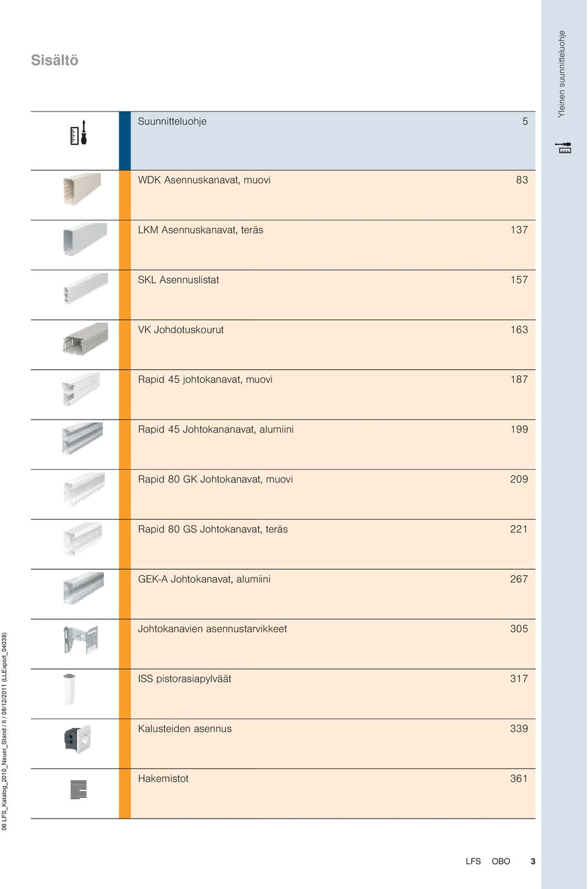
Task: Click the LKM Asennuskanavat teräs product image
Action: point(85,239)
